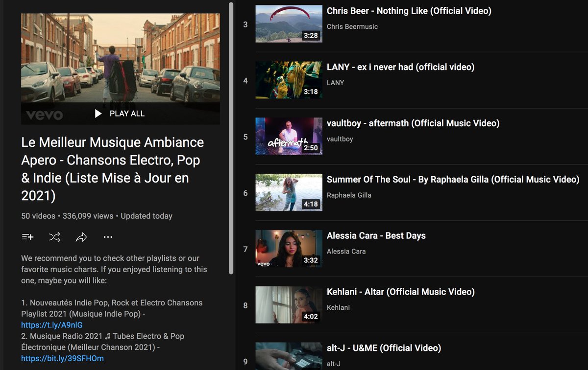Open Chris Beer - Nothing Like video title
The width and height of the screenshot is (588, 370).
click(409, 11)
